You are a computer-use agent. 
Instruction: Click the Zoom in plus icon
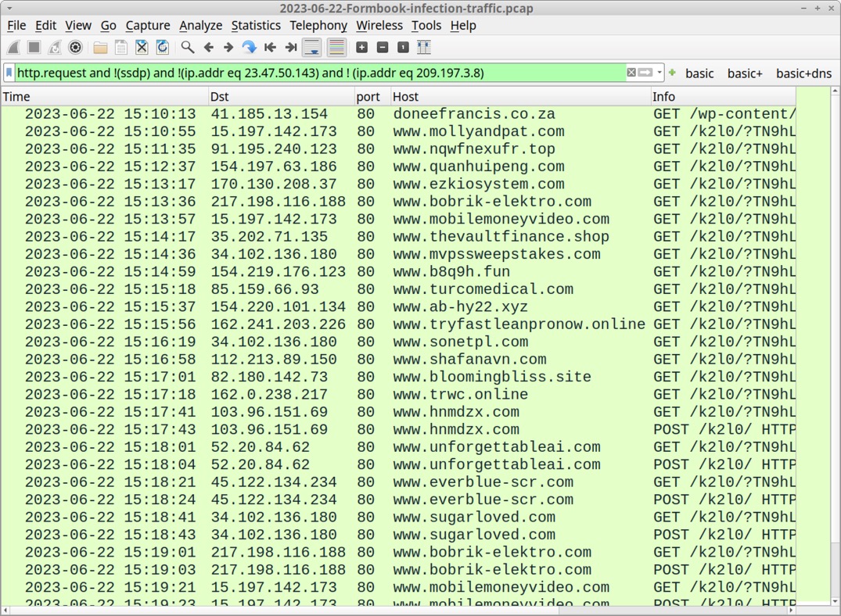[x=362, y=47]
